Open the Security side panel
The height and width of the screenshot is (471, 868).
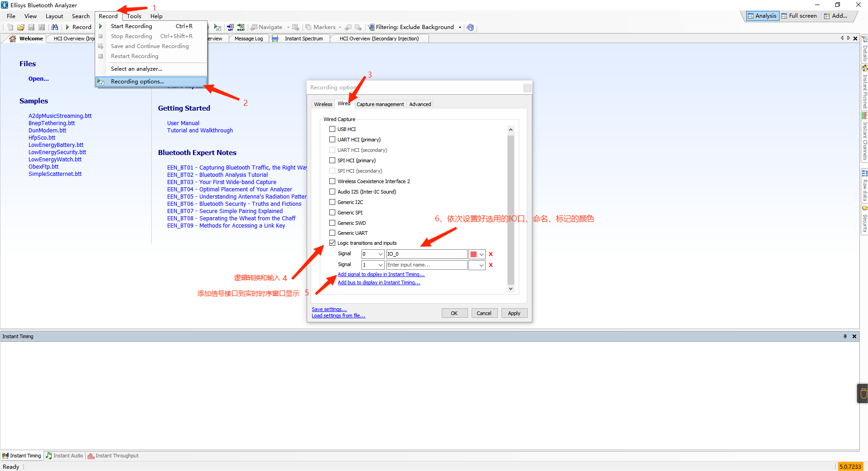(864, 219)
